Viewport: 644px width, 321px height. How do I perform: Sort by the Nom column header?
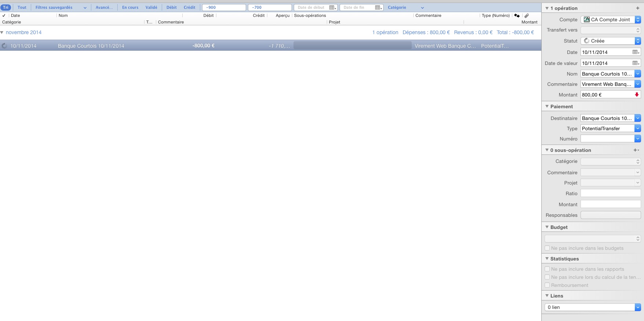tap(63, 15)
